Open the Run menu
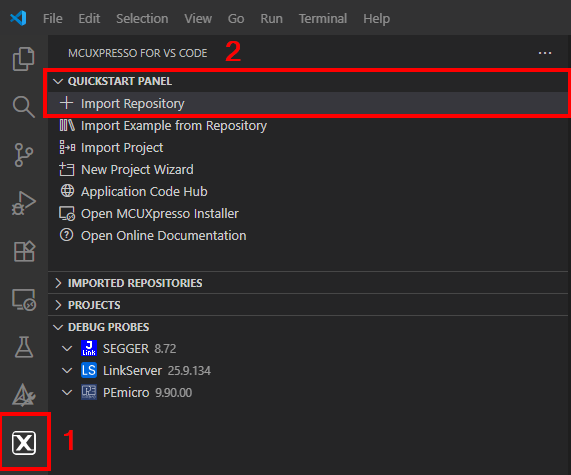 (x=271, y=18)
